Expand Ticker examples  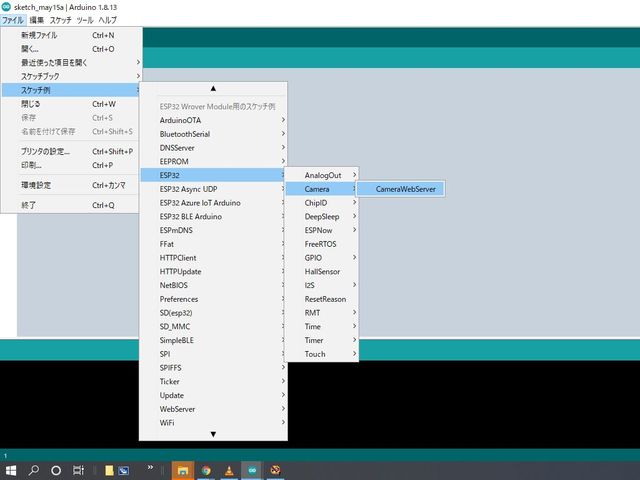pos(213,382)
